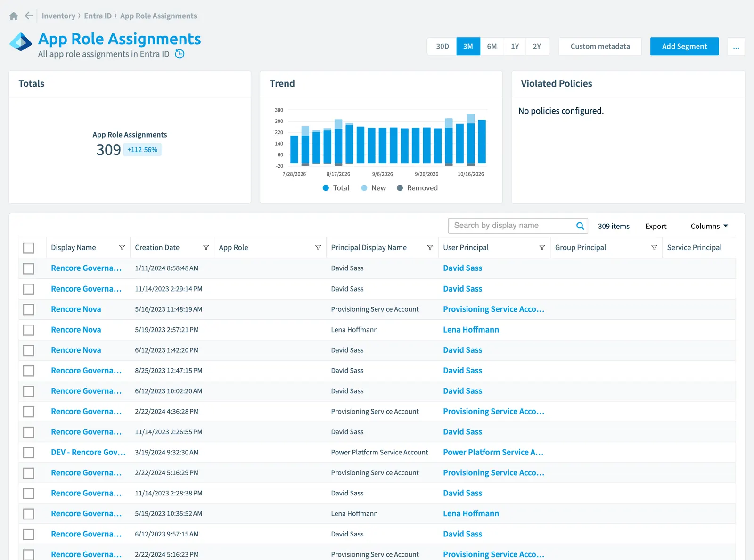Viewport: 754px width, 560px height.
Task: Open the Rencore Nova entry dated 5/16/2023
Action: pos(76,309)
